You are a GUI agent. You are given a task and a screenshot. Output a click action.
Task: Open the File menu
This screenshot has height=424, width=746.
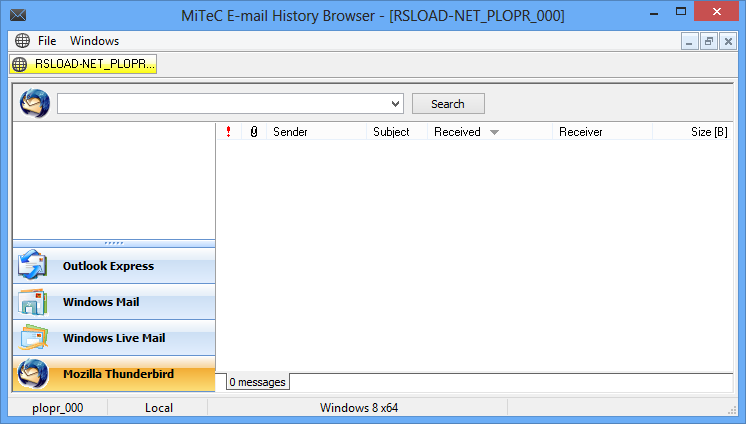coord(47,41)
